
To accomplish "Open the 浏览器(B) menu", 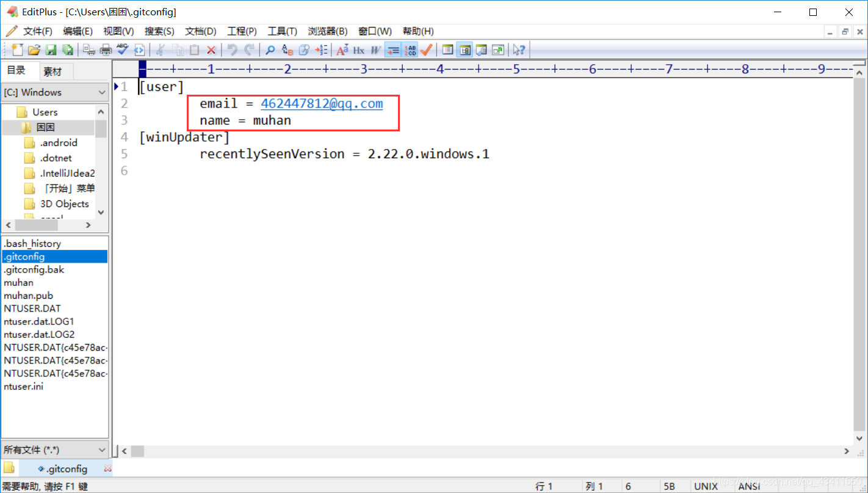I will coord(328,31).
